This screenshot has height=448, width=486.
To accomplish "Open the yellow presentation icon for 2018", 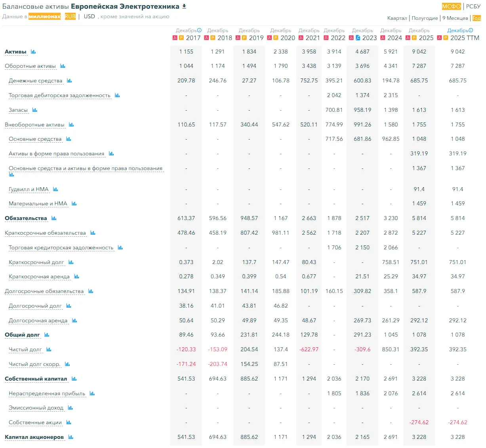I will [x=213, y=38].
